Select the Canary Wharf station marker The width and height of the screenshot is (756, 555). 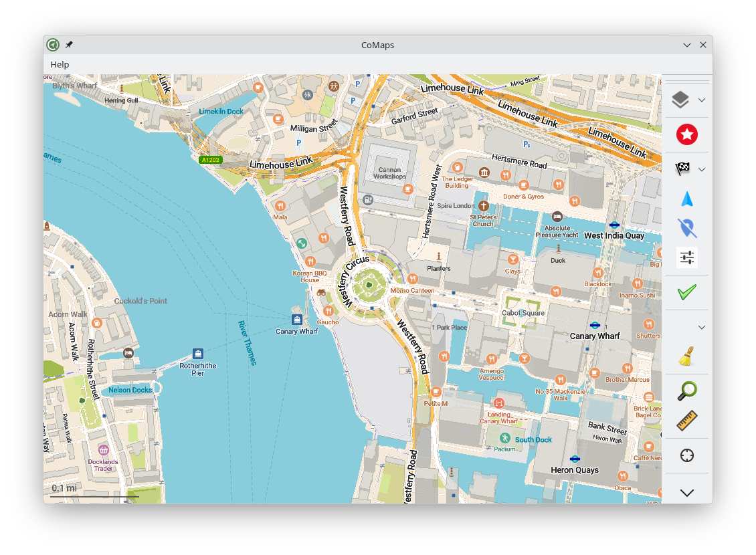[x=595, y=326]
